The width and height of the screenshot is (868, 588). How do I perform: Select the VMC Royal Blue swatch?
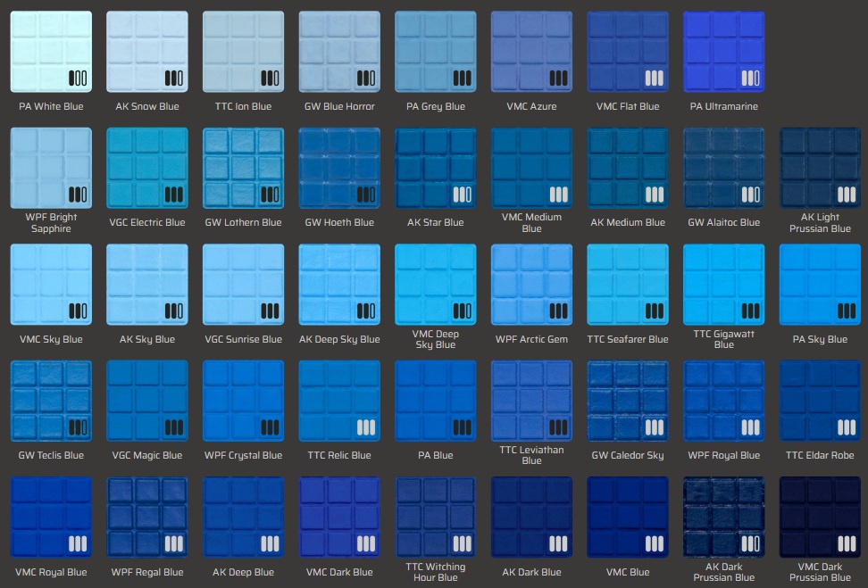(x=51, y=518)
